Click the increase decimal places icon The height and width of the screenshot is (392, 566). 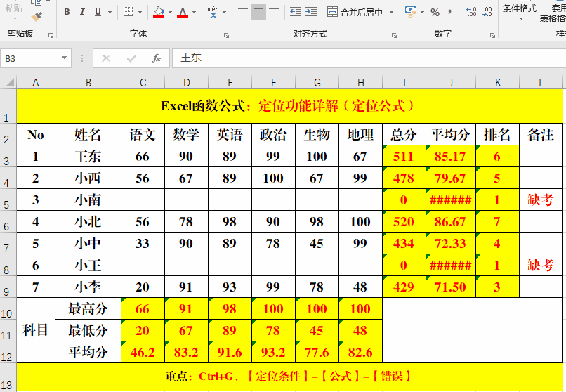(x=470, y=12)
